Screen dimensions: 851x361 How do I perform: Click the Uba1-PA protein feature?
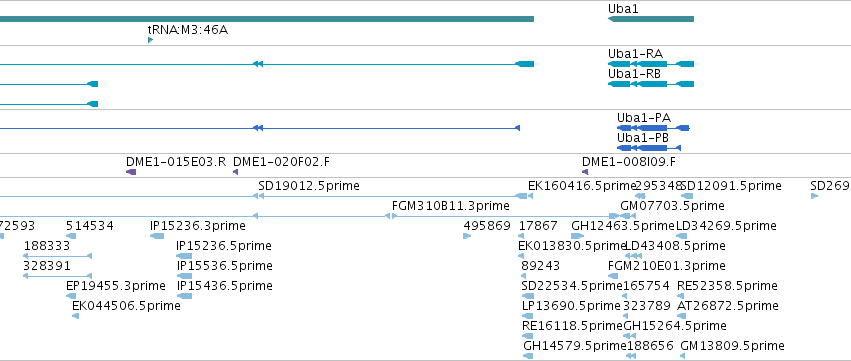(x=653, y=128)
